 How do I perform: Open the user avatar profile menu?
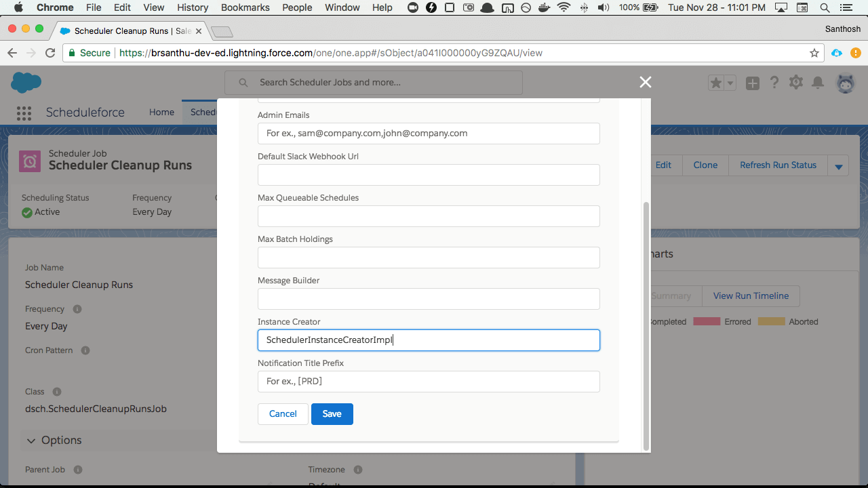(x=845, y=83)
